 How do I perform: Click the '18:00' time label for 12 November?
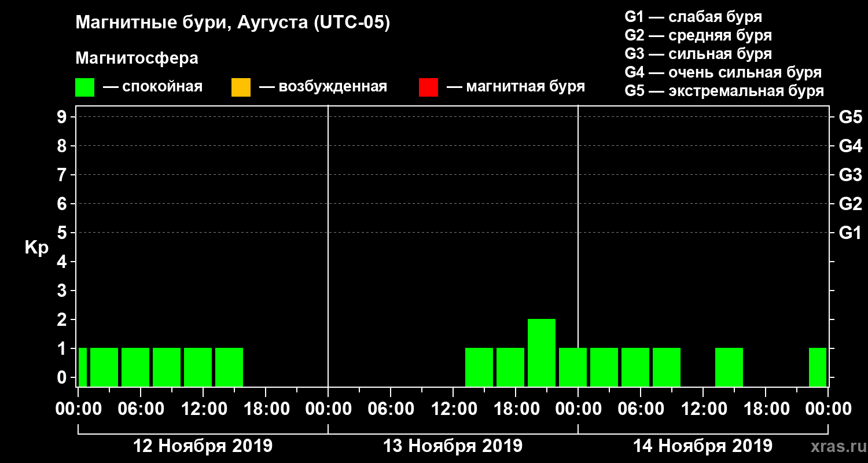pyautogui.click(x=266, y=409)
